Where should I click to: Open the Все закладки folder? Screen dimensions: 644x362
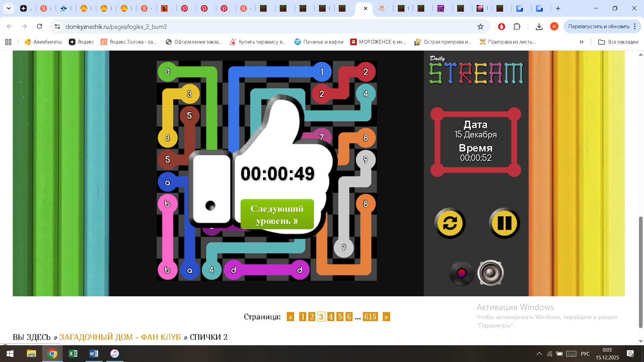click(x=618, y=42)
